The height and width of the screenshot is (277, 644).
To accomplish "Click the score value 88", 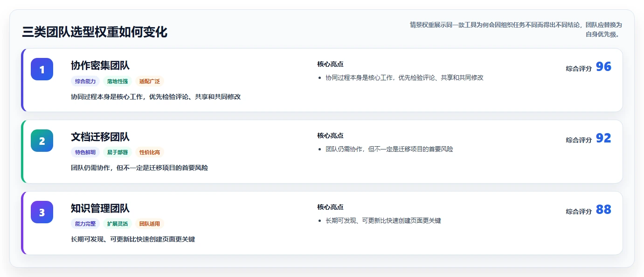I will point(603,210).
